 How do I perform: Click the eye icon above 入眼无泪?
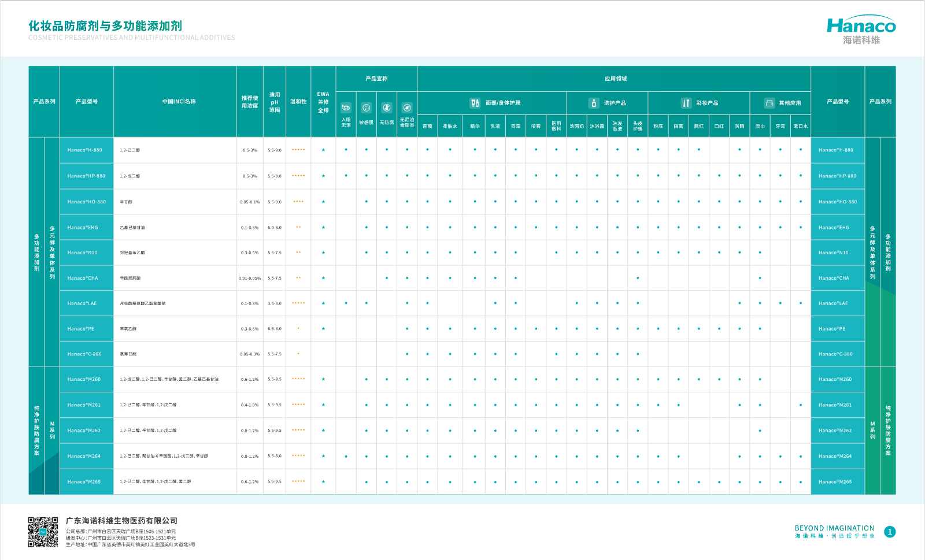pos(346,107)
